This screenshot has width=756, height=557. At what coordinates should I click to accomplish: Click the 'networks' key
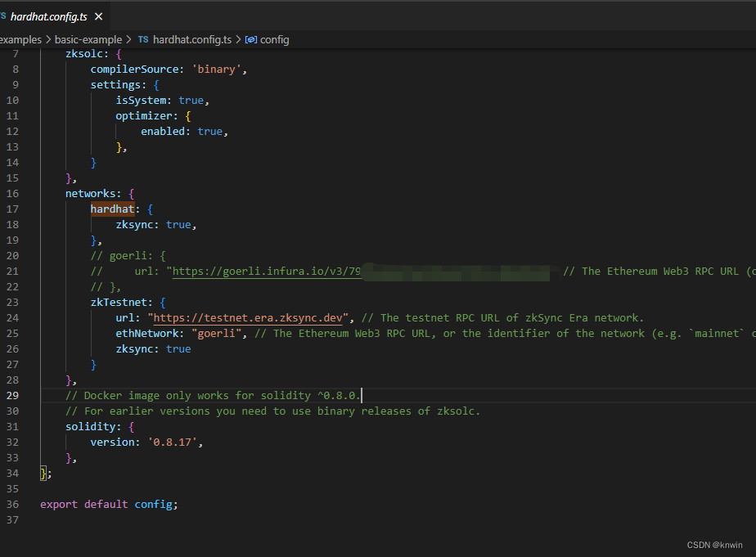(x=91, y=194)
